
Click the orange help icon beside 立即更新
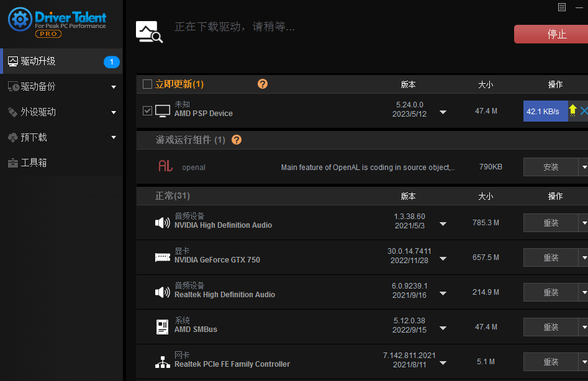click(263, 84)
